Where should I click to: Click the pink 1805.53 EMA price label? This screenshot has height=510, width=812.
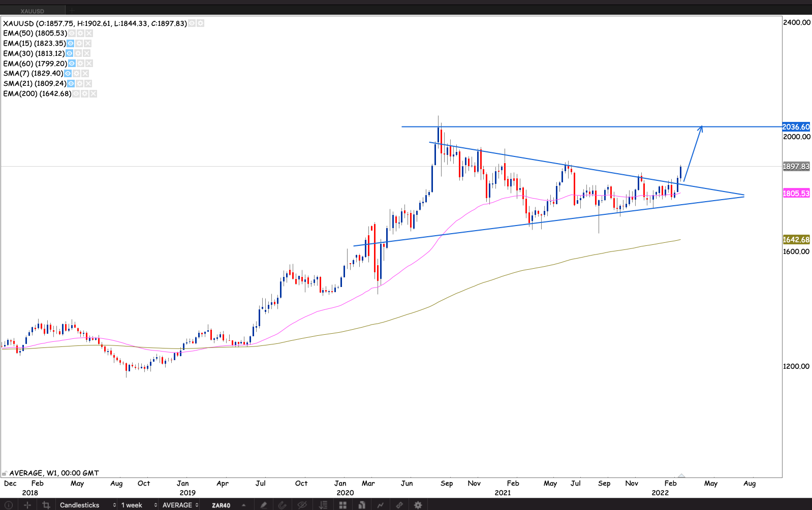pyautogui.click(x=796, y=194)
